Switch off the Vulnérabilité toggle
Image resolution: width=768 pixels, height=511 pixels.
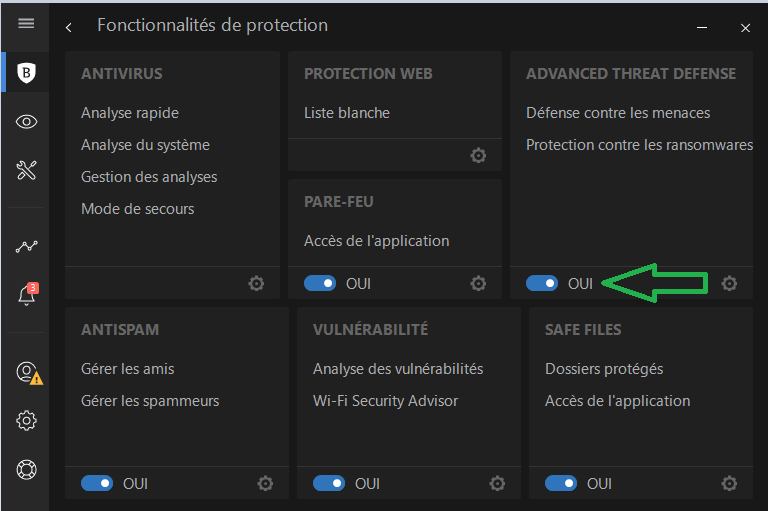point(329,484)
